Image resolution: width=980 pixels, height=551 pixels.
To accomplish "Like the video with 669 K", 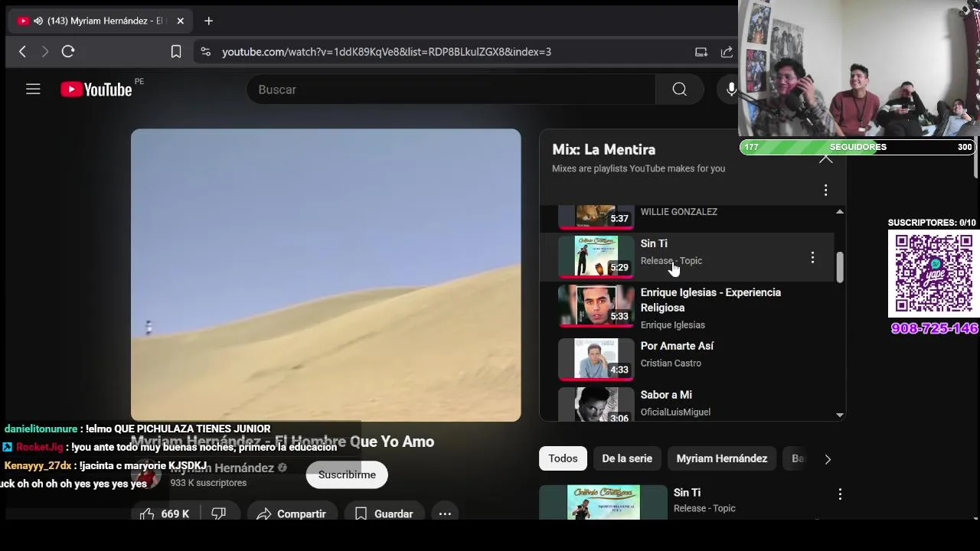I will coord(165,514).
